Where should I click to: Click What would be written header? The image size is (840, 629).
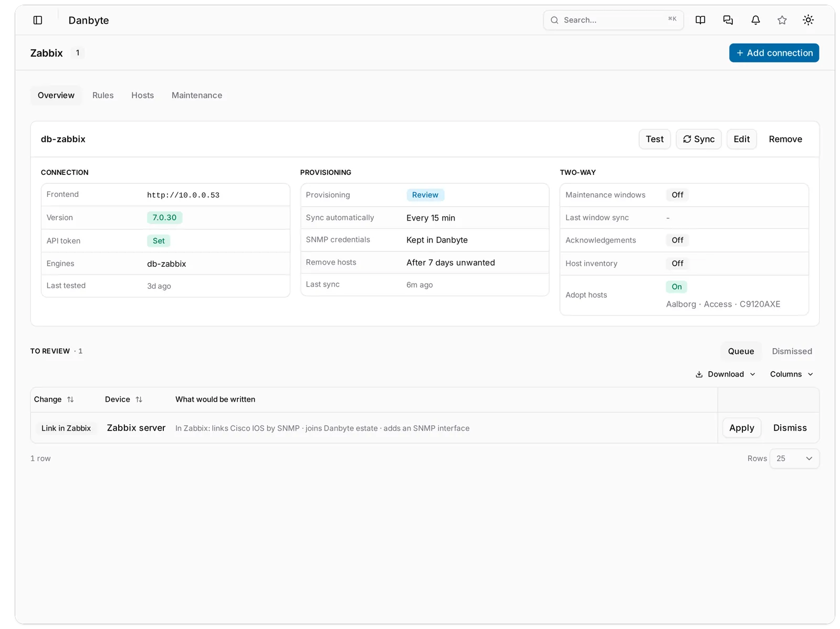point(215,400)
